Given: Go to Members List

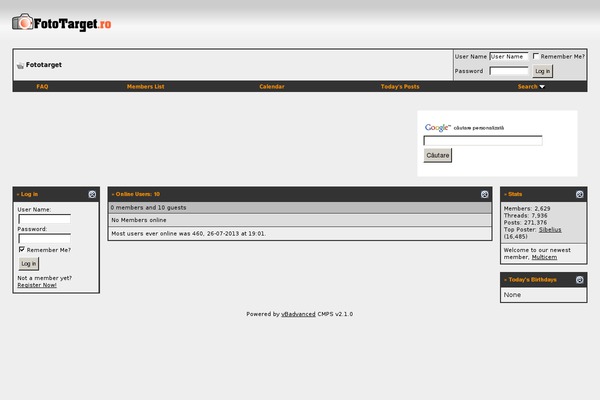Looking at the screenshot, I should coord(146,87).
